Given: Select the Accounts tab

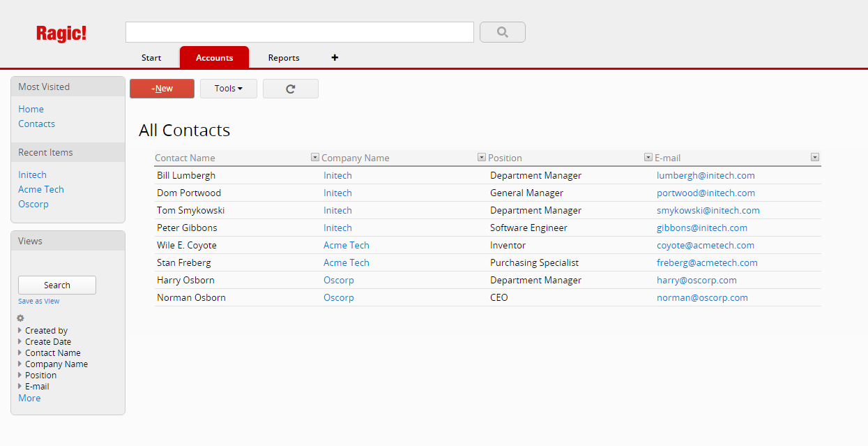Looking at the screenshot, I should pos(214,58).
